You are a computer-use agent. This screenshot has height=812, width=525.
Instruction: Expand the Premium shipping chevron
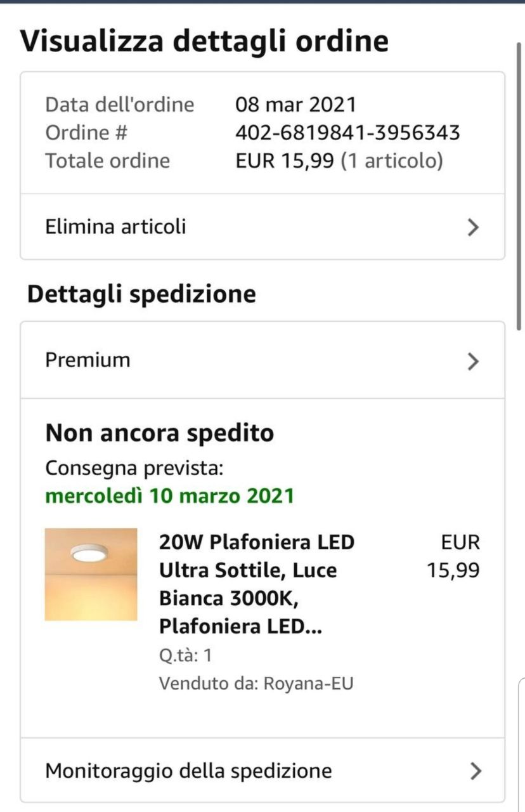[x=472, y=361]
